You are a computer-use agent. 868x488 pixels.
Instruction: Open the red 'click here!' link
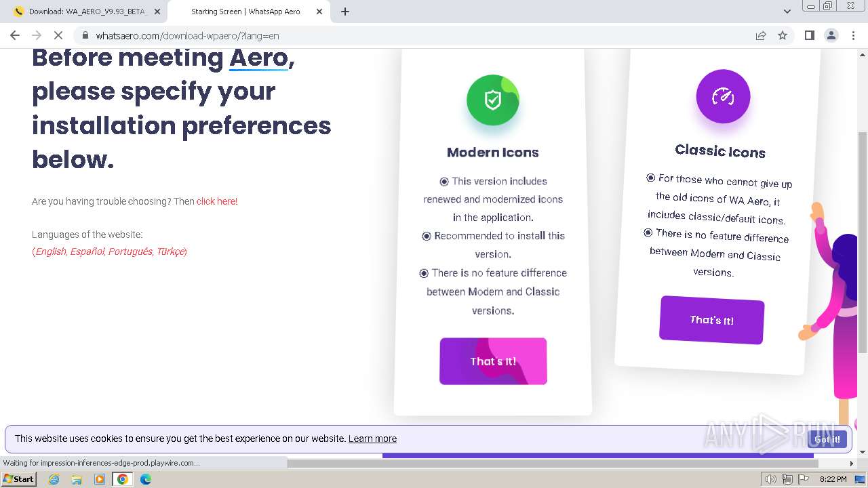coord(217,201)
